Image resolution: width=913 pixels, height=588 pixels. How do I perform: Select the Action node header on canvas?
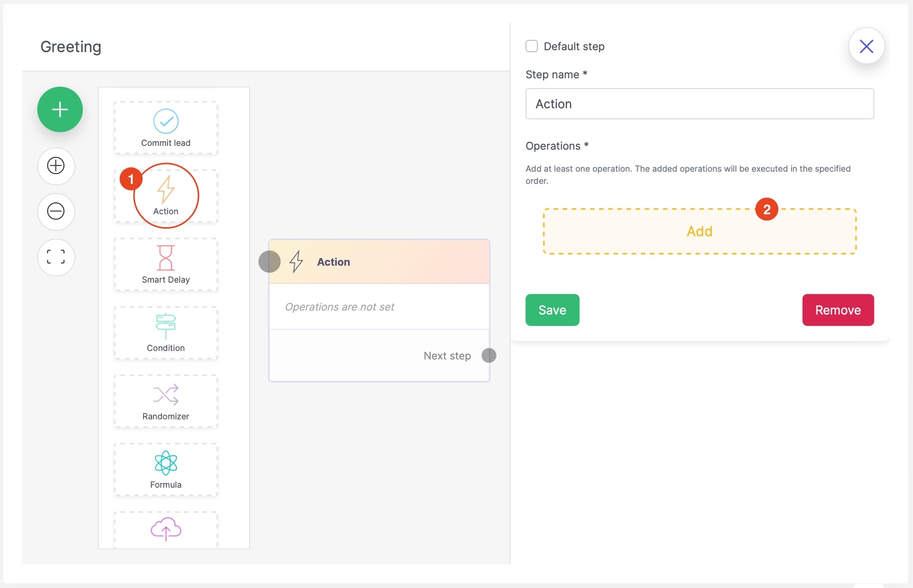pyautogui.click(x=379, y=262)
